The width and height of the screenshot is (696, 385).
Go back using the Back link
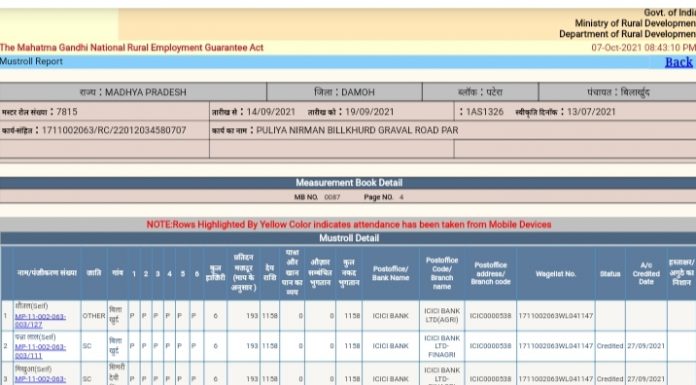pos(679,62)
